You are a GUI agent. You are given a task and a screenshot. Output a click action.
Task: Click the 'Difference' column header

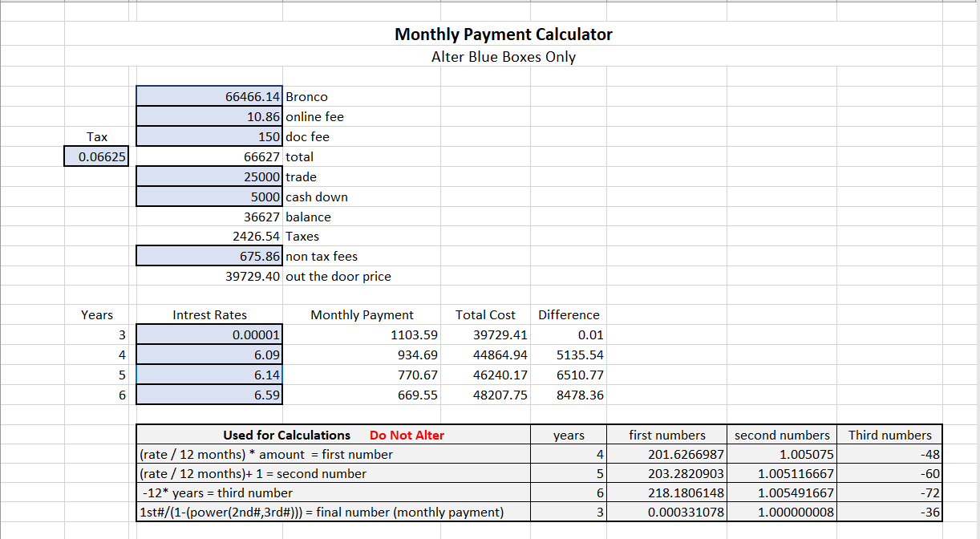pyautogui.click(x=569, y=315)
